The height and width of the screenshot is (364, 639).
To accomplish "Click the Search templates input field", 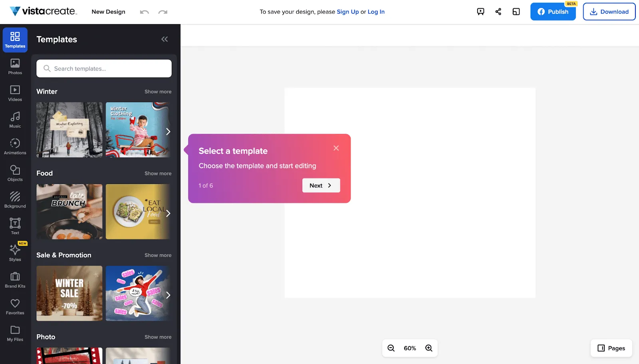I will point(104,68).
